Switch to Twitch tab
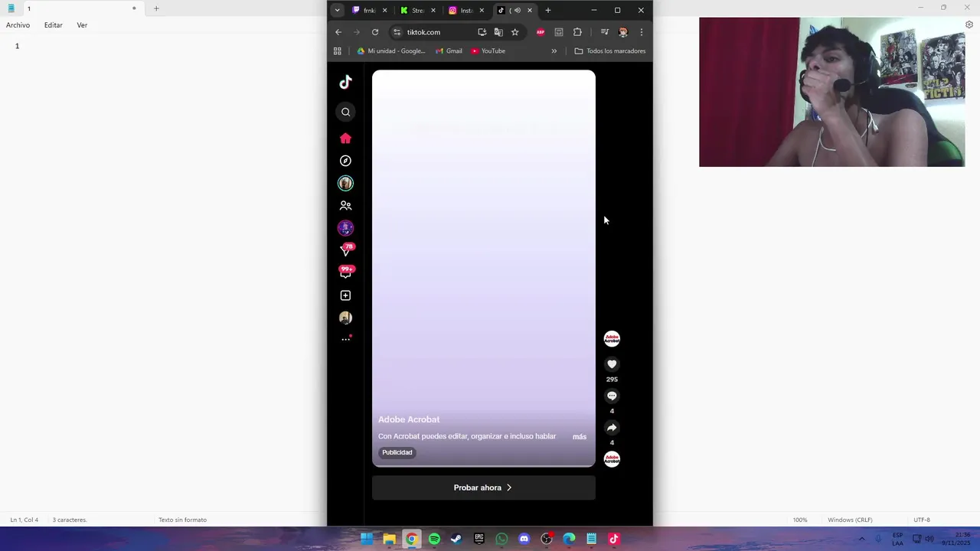The width and height of the screenshot is (980, 551). tap(364, 10)
